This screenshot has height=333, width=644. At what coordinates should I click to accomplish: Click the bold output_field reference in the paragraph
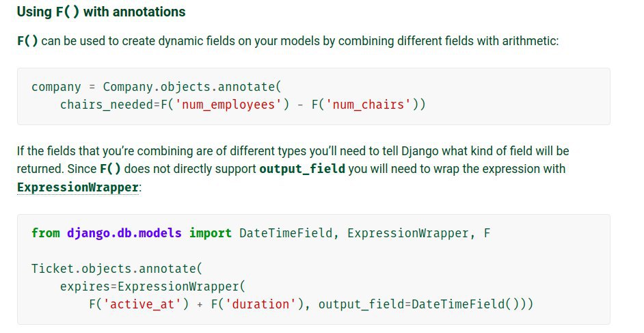point(302,168)
